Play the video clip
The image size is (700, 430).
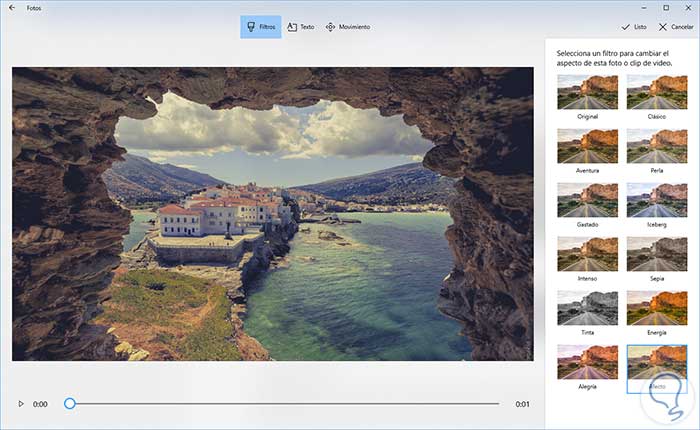21,404
